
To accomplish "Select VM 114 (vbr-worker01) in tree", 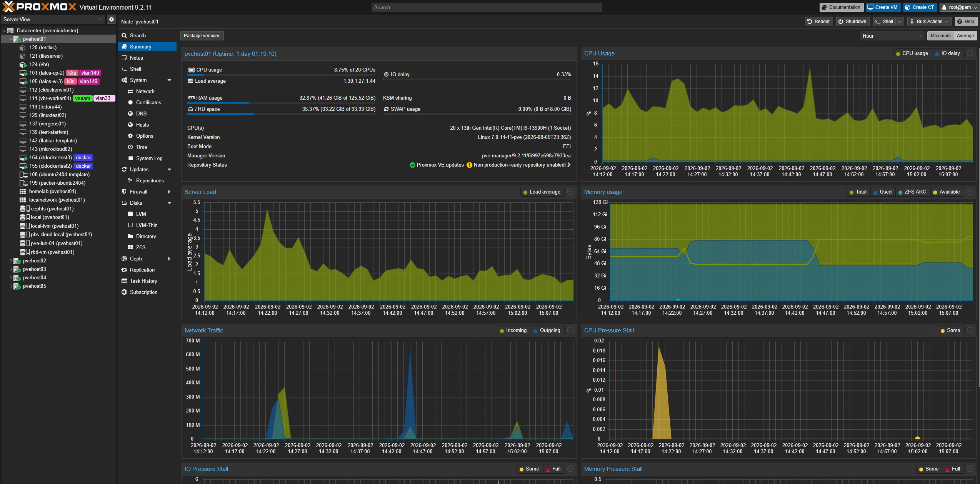I will (x=58, y=98).
